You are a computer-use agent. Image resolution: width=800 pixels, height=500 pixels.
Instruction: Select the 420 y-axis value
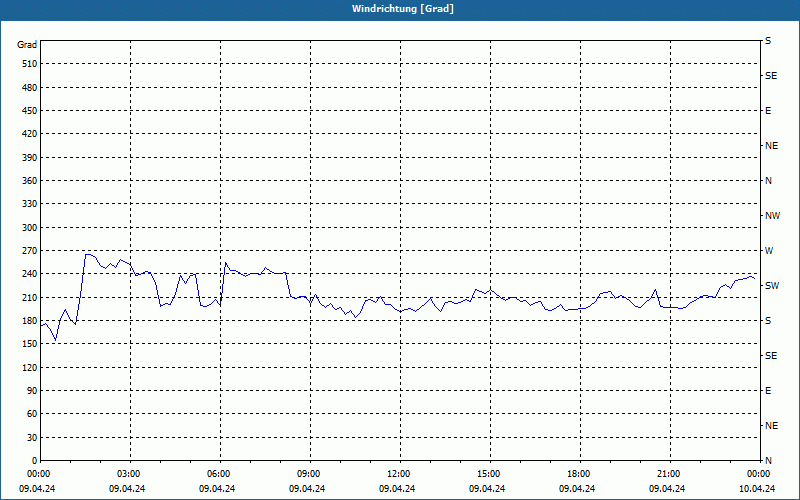click(29, 134)
